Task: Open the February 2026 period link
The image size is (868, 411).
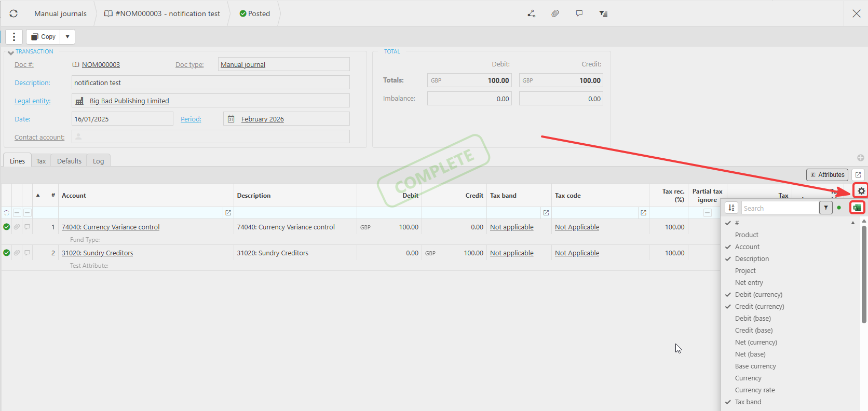Action: tap(263, 119)
